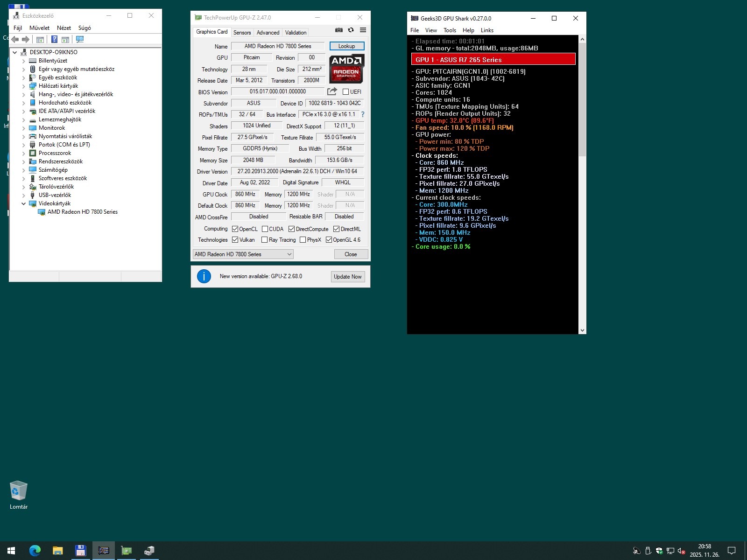
Task: Expand the Lemezmeghajtók node
Action: [24, 119]
